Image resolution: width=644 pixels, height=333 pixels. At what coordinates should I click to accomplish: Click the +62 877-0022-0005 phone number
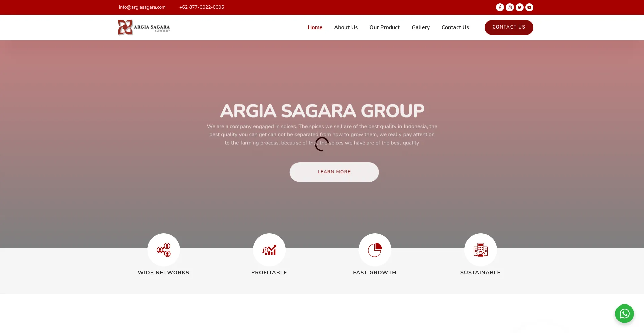tap(202, 7)
